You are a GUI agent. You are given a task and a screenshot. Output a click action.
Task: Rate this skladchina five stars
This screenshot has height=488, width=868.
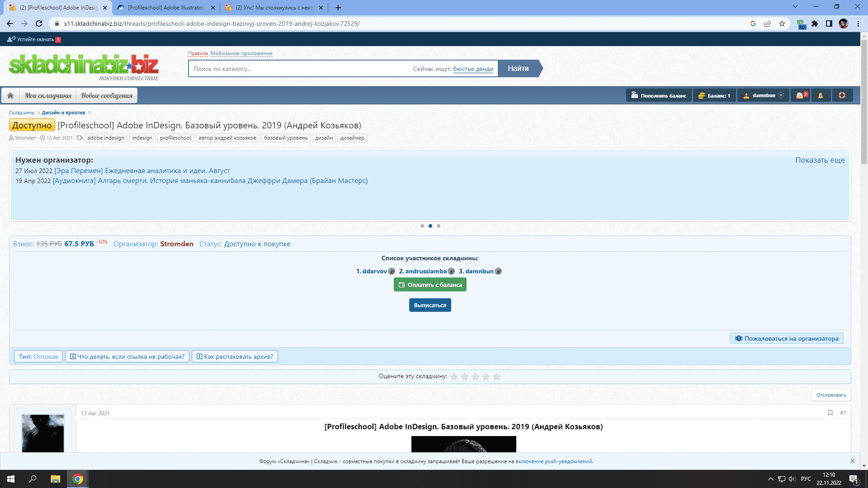[496, 376]
